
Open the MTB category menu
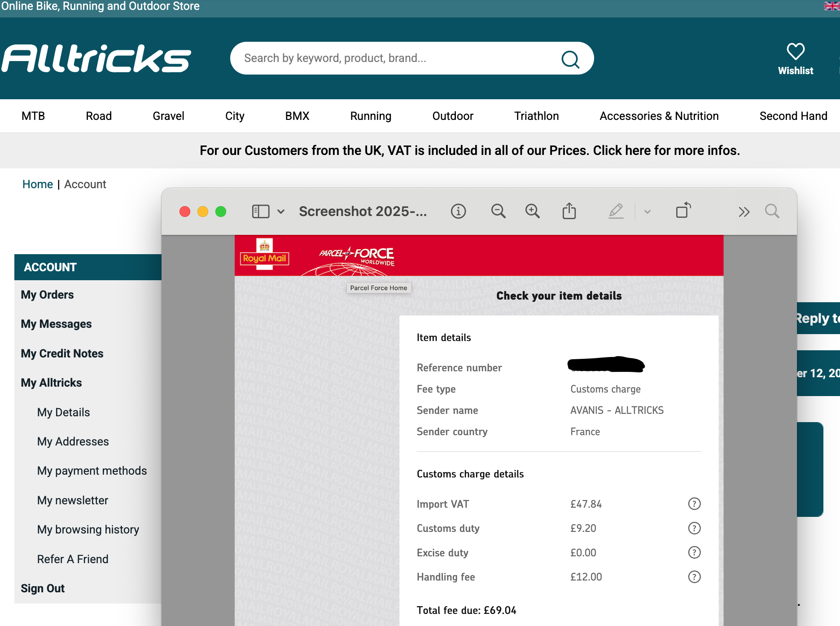[x=33, y=116]
